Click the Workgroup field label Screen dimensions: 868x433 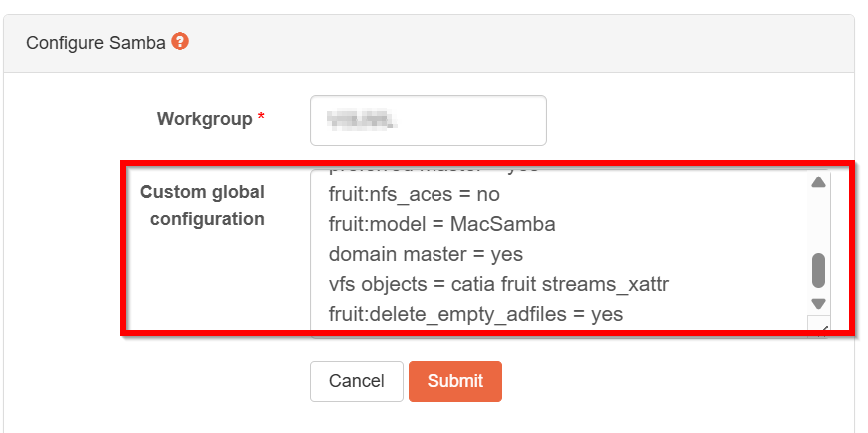(x=204, y=119)
